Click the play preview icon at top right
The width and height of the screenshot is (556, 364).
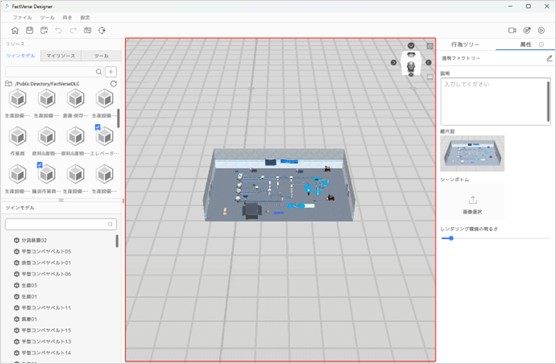click(x=541, y=30)
